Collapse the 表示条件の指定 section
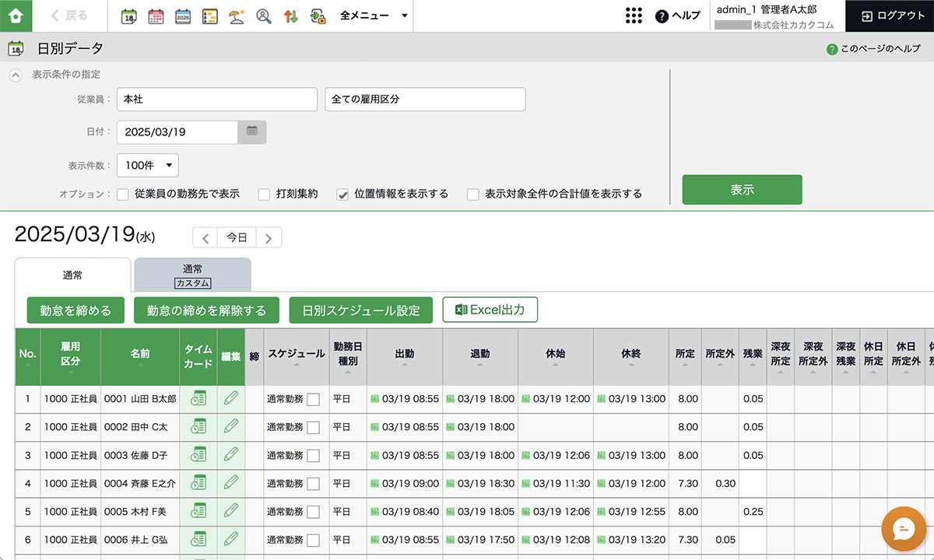 (x=16, y=75)
